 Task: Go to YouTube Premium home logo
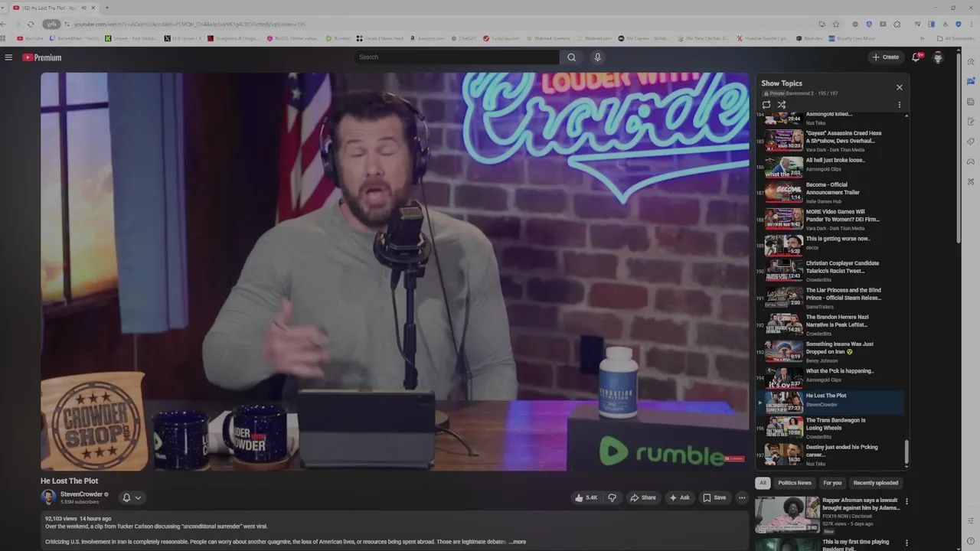click(x=41, y=57)
